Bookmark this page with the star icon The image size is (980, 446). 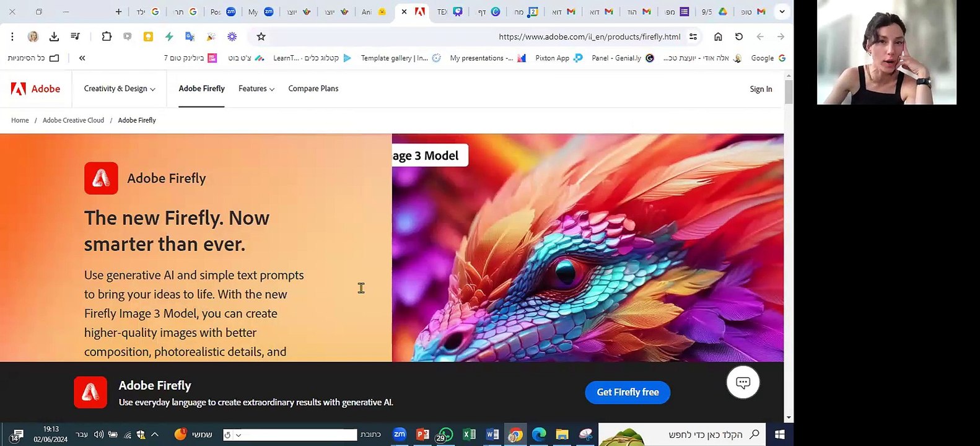pyautogui.click(x=261, y=37)
